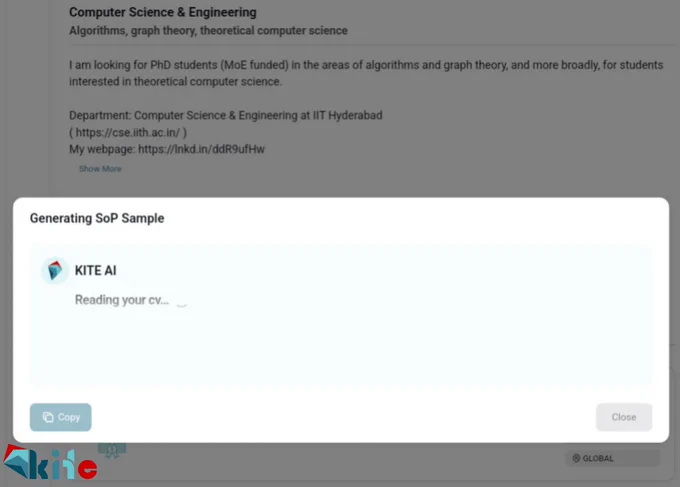This screenshot has height=487, width=680.
Task: Click the Reading your cv status text
Action: [x=122, y=300]
